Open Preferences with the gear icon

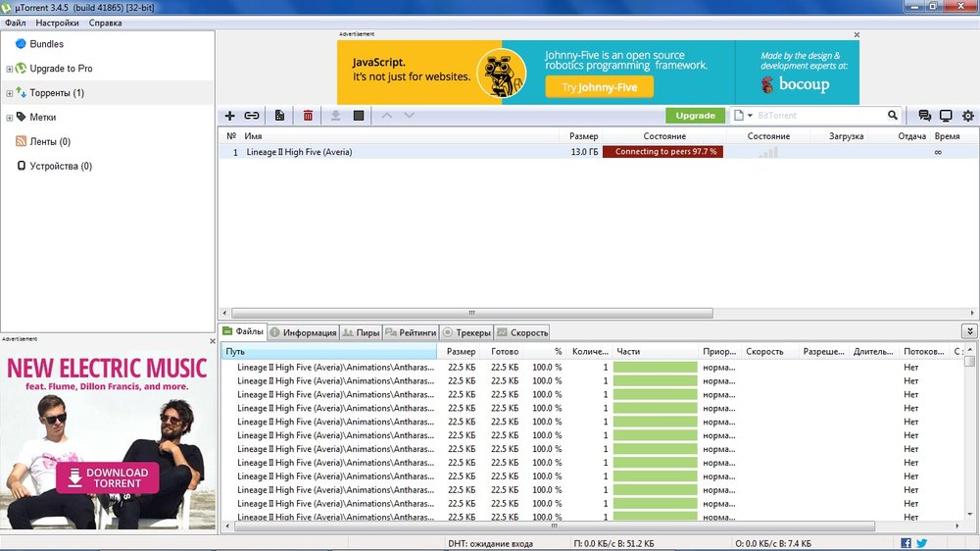(x=967, y=116)
